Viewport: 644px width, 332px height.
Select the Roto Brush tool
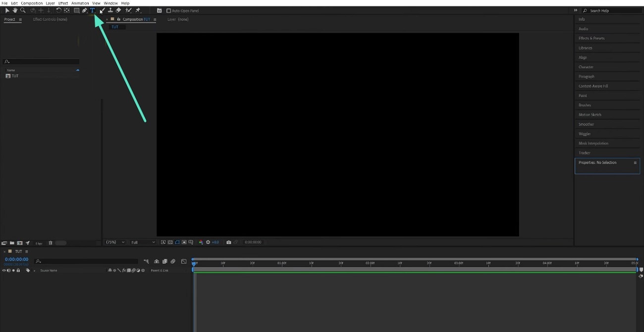point(128,10)
